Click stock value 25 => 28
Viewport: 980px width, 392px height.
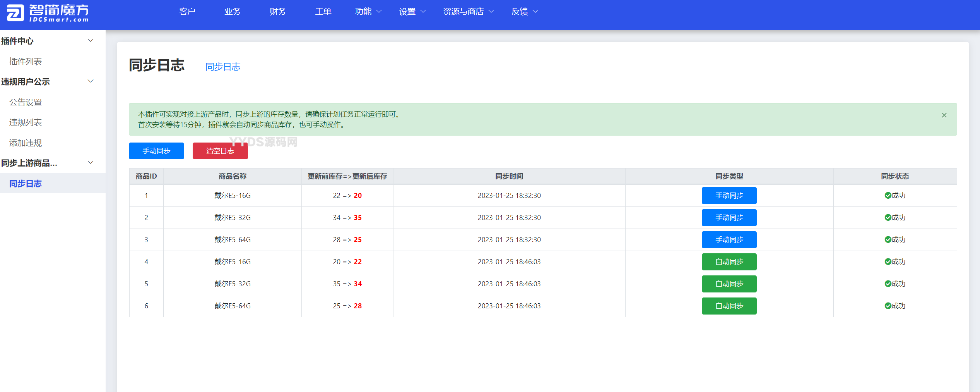(347, 306)
